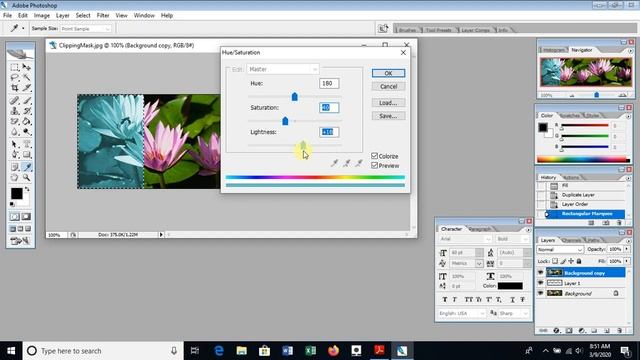
Task: Select the Rectangular Marquee tool
Action: (x=15, y=67)
